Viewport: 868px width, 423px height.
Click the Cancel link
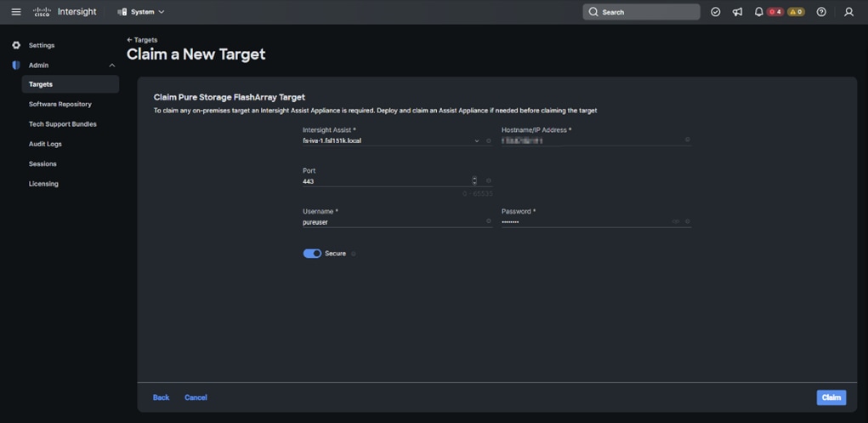(196, 397)
